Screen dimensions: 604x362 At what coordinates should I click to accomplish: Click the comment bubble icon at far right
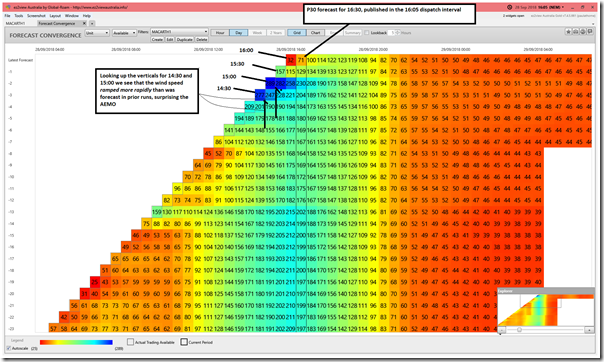coord(590,32)
